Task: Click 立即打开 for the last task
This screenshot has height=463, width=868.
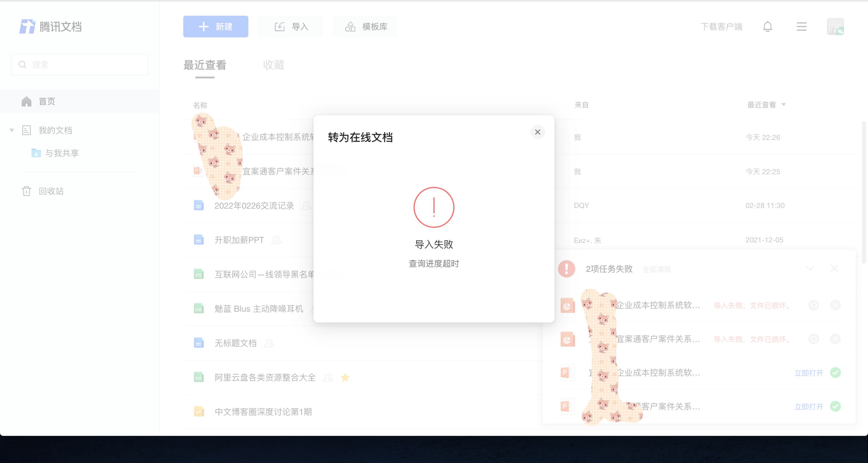Action: [808, 407]
